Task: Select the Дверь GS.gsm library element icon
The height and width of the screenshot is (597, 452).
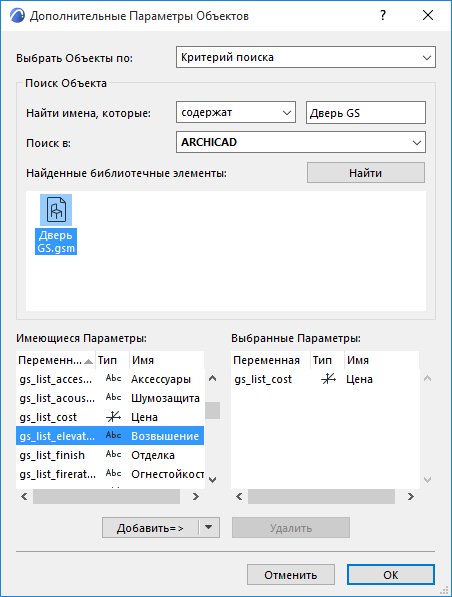Action: pos(56,210)
